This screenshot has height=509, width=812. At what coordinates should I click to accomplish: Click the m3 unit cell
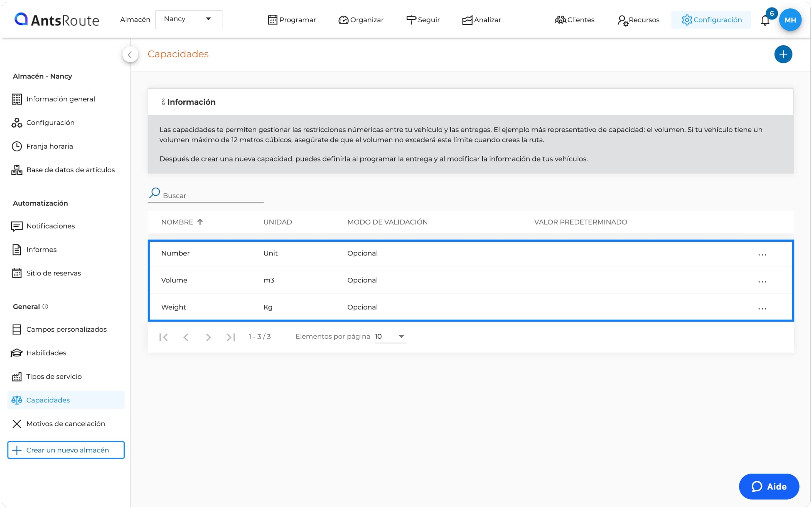pos(269,280)
